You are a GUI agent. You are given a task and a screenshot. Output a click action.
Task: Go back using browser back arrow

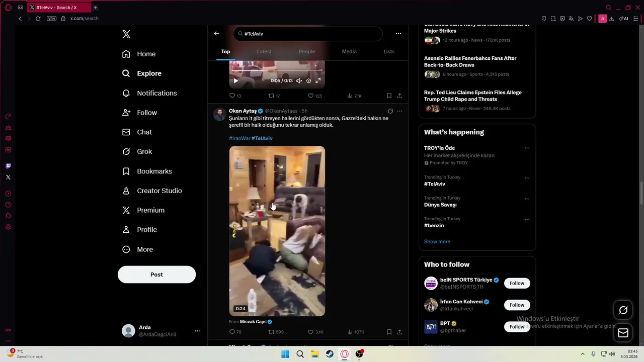(20, 19)
